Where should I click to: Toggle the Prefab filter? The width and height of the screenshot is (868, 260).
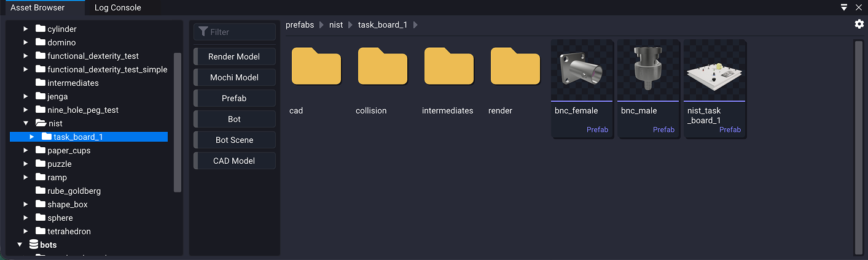[x=234, y=98]
